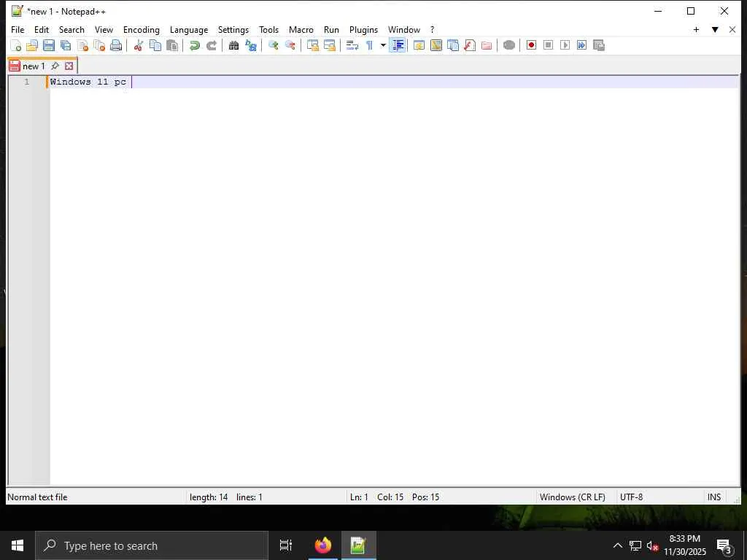Open the Run menu
This screenshot has width=747, height=560.
tap(332, 29)
